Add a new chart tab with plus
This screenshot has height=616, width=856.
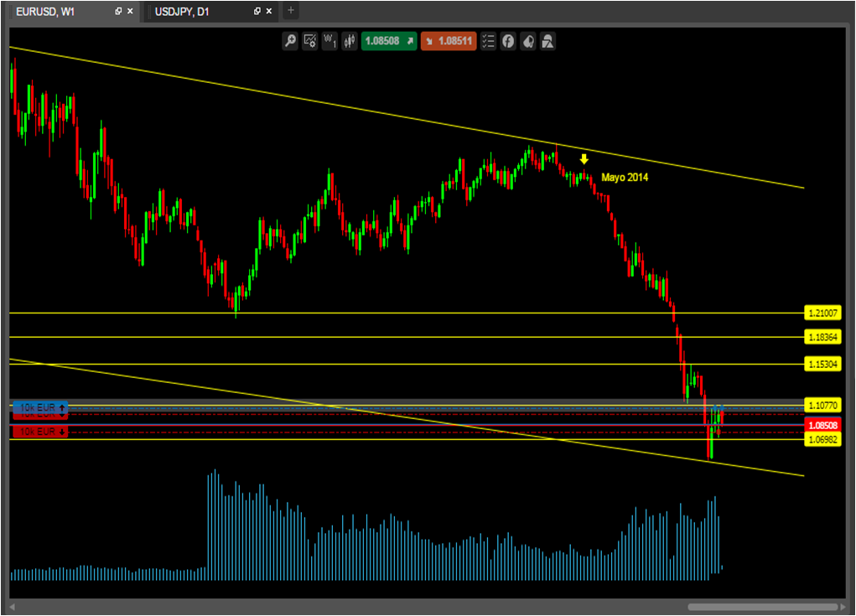pos(291,10)
